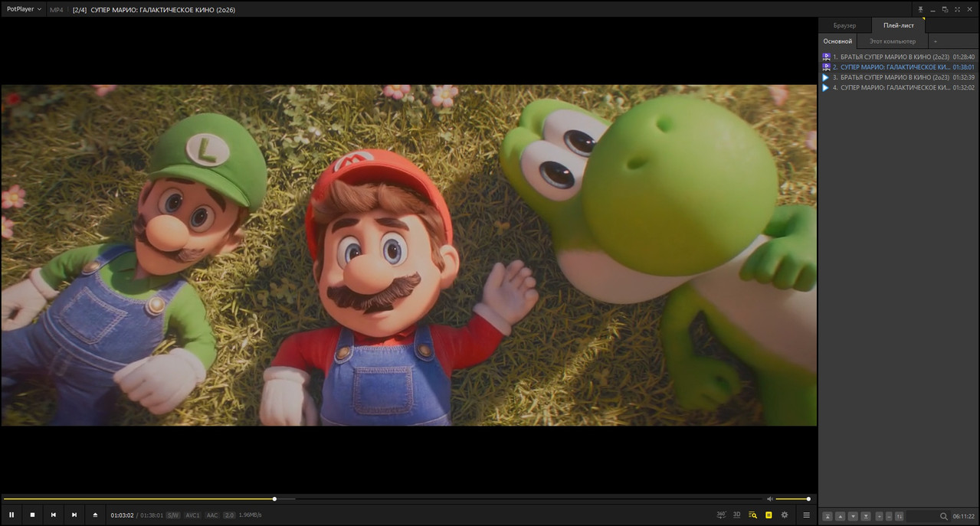Click the 1.96MB/s bitrate readout
Viewport: 980px width, 526px height.
click(250, 515)
